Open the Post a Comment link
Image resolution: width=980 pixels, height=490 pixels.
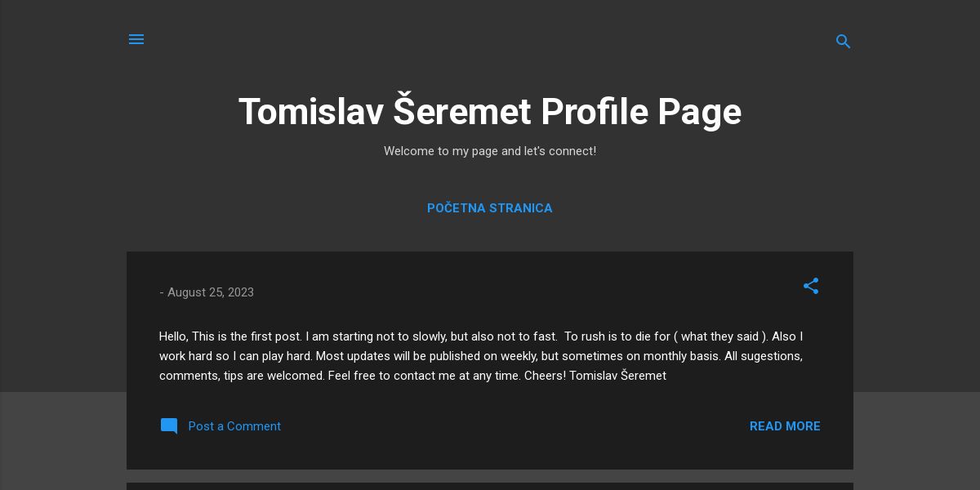tap(234, 426)
